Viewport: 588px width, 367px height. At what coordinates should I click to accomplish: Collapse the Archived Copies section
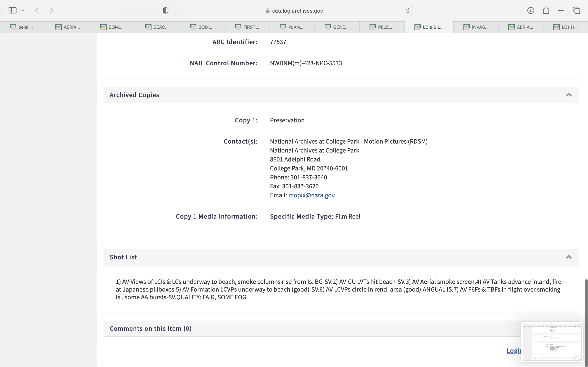569,95
